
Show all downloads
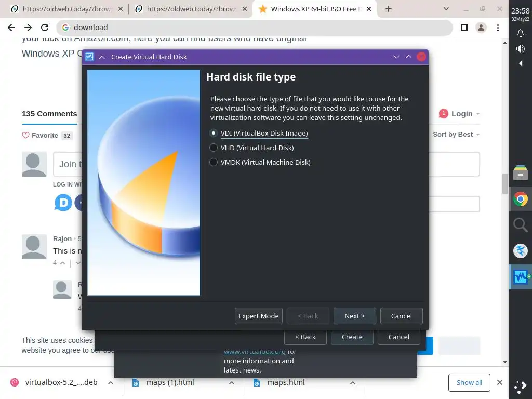469,383
